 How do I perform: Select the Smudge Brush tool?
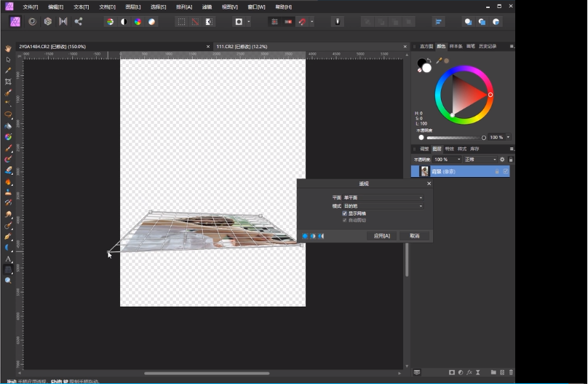point(8,214)
